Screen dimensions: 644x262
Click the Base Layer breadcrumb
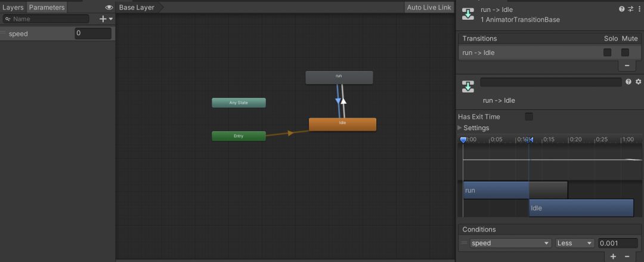[137, 7]
